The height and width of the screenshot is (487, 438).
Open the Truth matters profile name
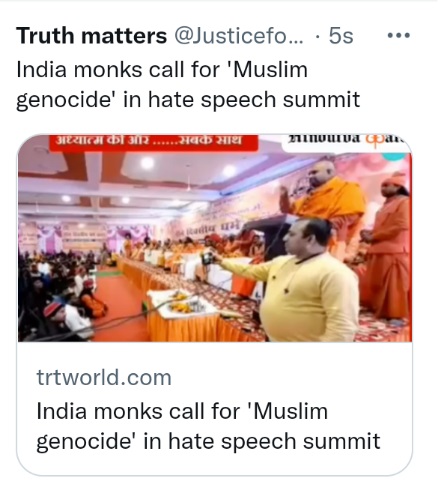[x=91, y=35]
